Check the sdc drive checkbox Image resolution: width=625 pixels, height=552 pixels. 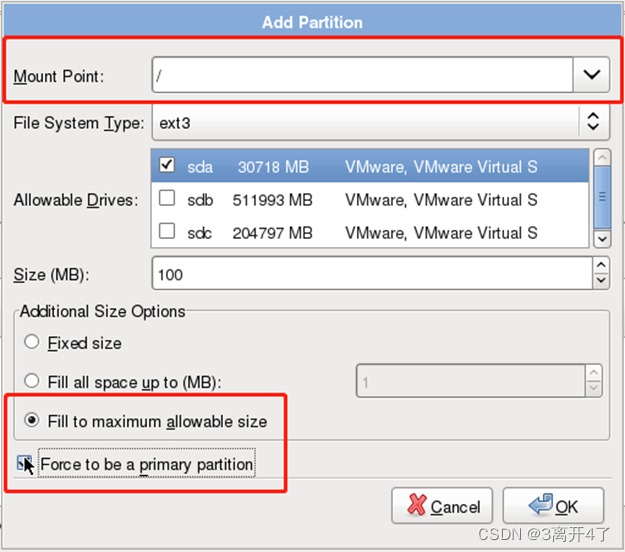pos(167,231)
